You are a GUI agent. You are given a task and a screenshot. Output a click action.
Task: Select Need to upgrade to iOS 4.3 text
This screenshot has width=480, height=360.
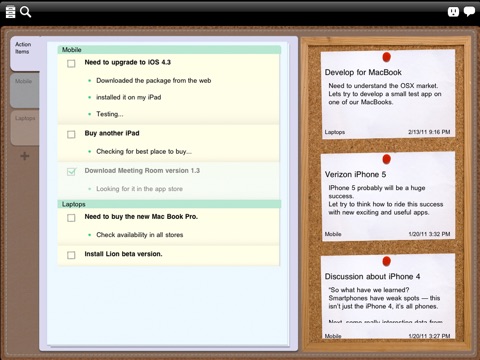click(128, 62)
